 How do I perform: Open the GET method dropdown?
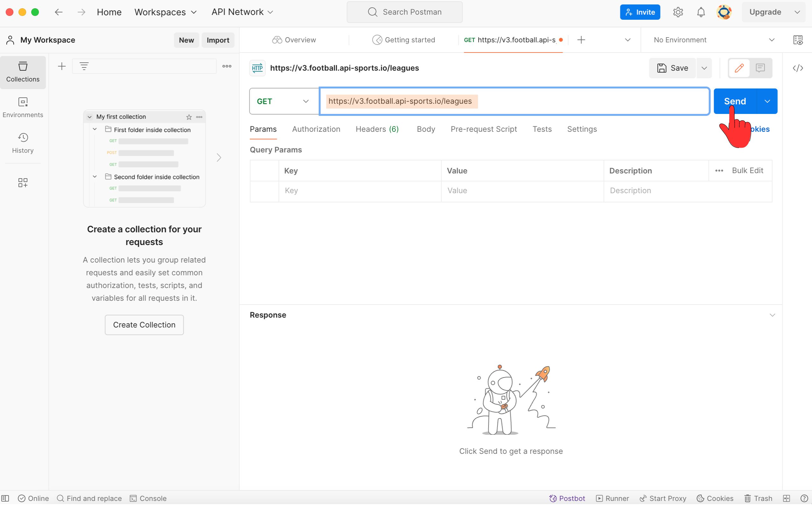tap(284, 101)
